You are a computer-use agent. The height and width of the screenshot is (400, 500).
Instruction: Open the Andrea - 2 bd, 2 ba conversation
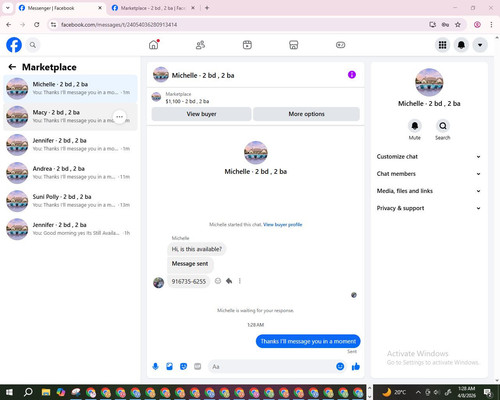point(70,173)
